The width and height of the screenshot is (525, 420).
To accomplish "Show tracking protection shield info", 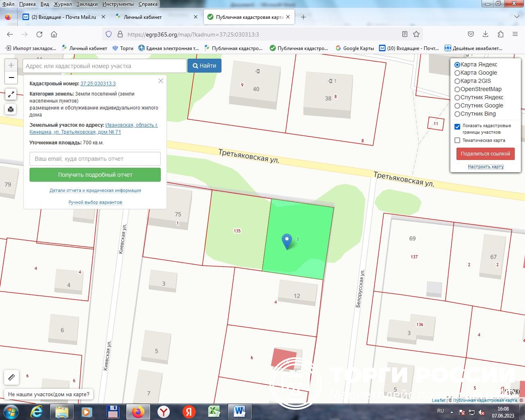I will pyautogui.click(x=109, y=34).
